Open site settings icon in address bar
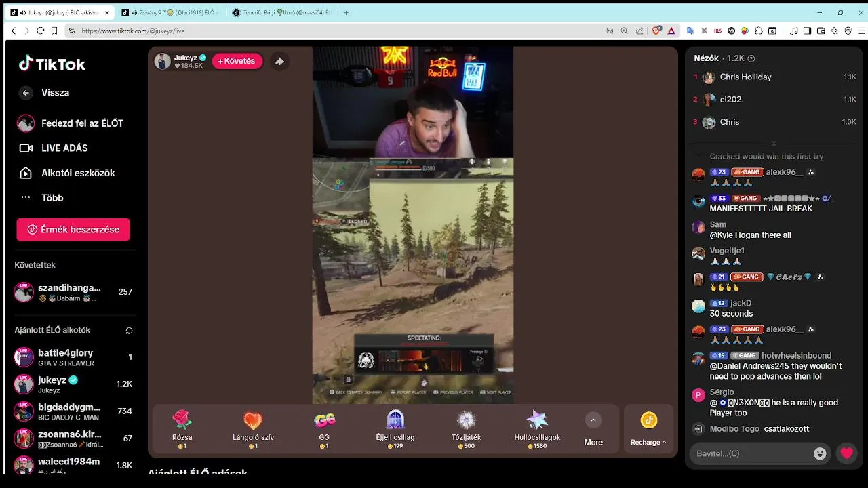The width and height of the screenshot is (868, 488). click(71, 30)
